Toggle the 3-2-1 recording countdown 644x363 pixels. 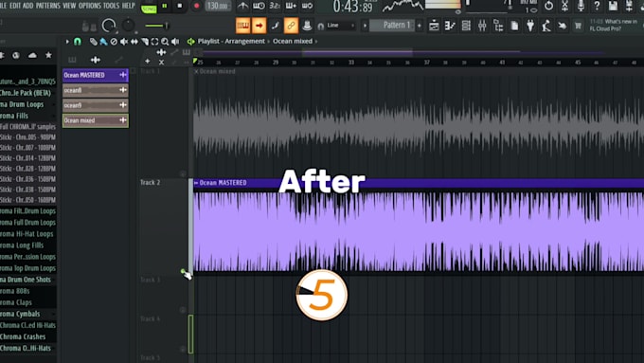(x=275, y=6)
